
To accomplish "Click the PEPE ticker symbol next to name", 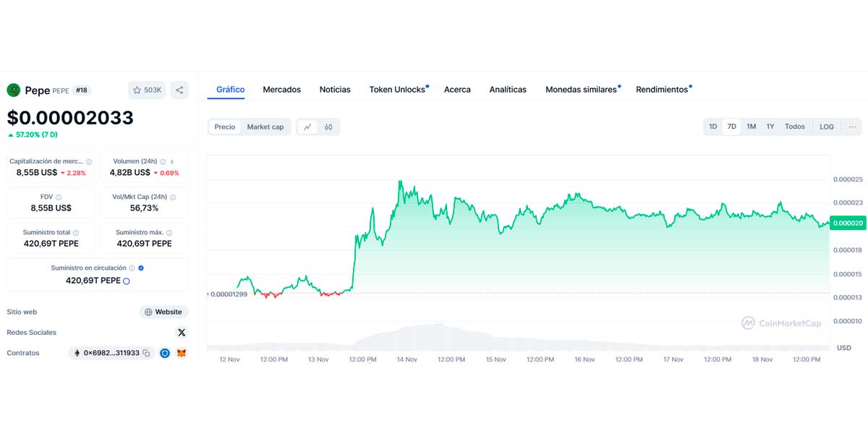I will pos(61,90).
